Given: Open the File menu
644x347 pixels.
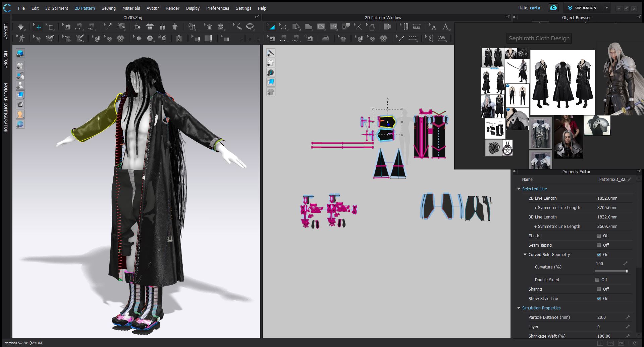Looking at the screenshot, I should point(21,8).
